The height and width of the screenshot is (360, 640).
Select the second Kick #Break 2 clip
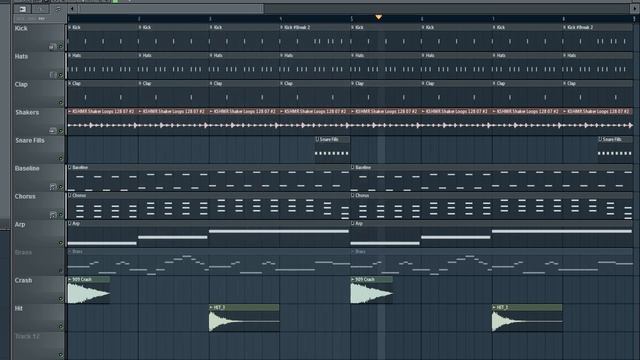tap(598, 37)
